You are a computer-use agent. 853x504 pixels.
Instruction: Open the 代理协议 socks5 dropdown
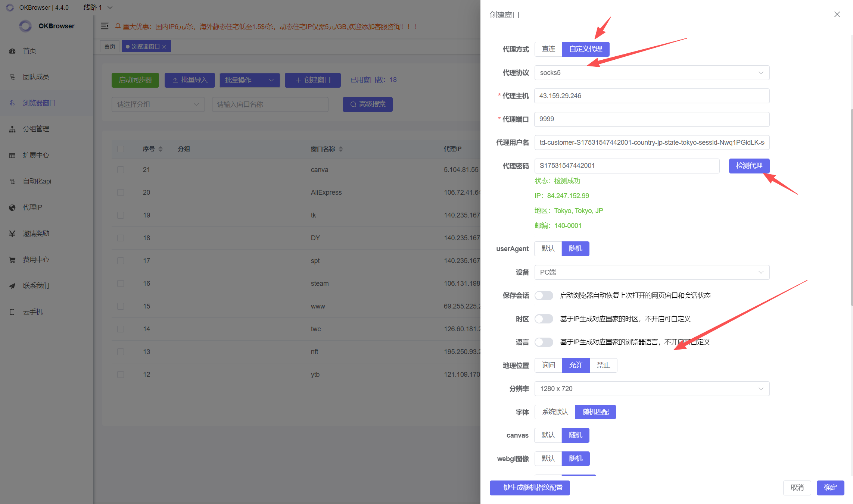pyautogui.click(x=651, y=73)
